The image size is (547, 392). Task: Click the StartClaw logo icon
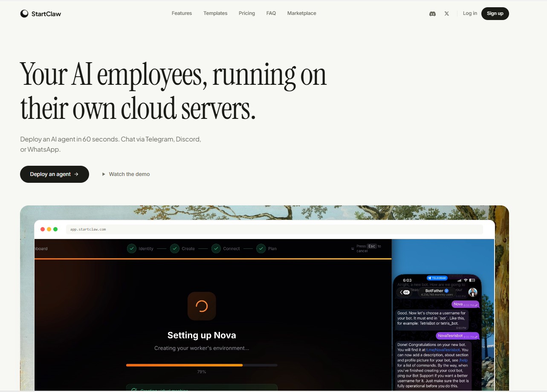24,13
